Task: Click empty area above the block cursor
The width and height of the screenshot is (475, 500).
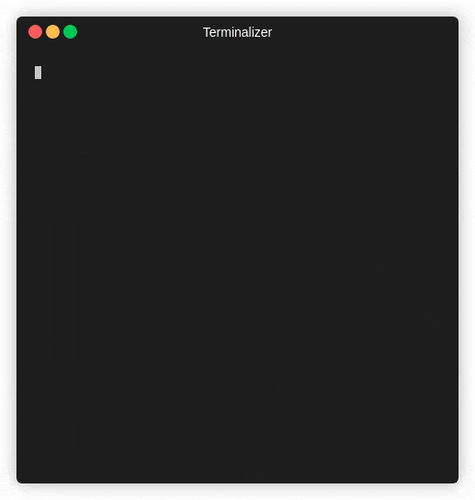Action: tap(38, 57)
